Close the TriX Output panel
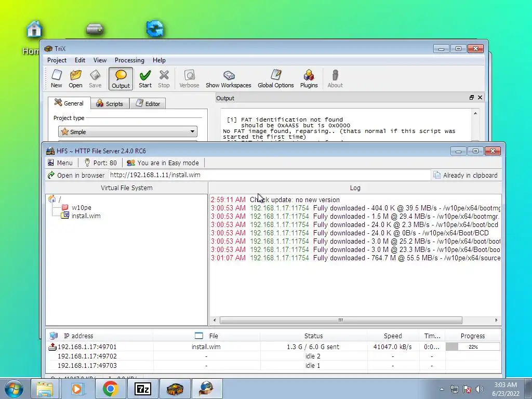This screenshot has width=532, height=399. 480,98
